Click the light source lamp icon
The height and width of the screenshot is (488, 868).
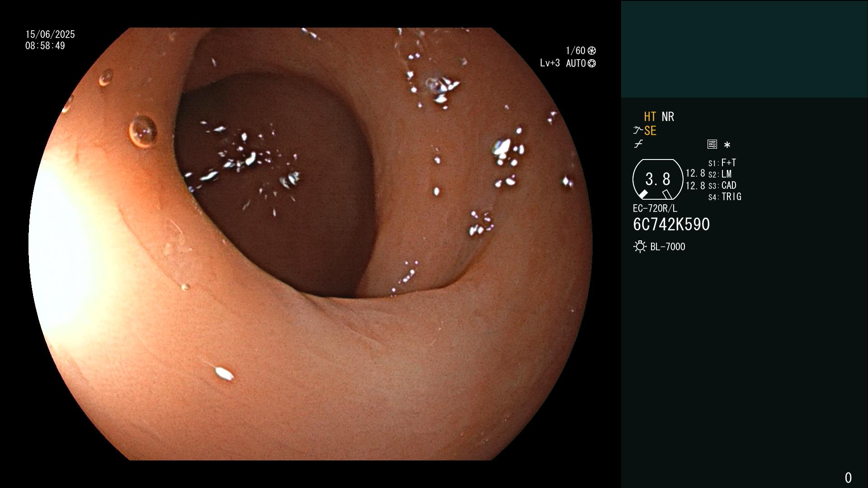pos(640,247)
